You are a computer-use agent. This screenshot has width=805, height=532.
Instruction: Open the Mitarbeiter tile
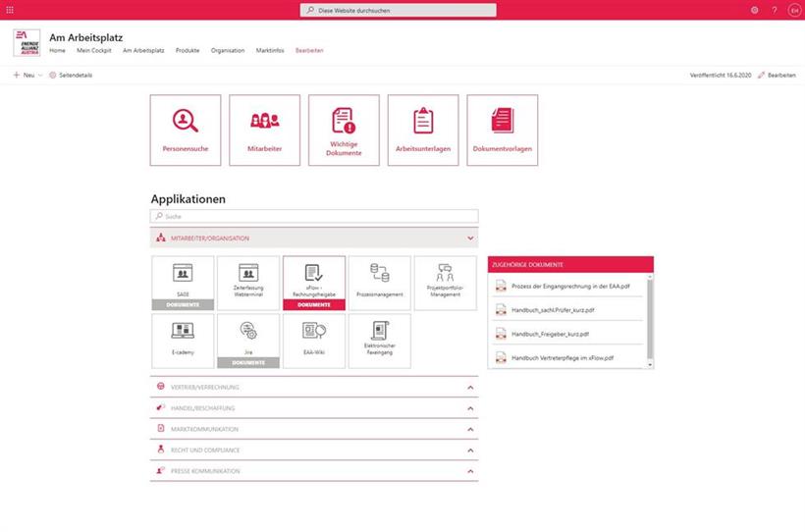click(264, 130)
